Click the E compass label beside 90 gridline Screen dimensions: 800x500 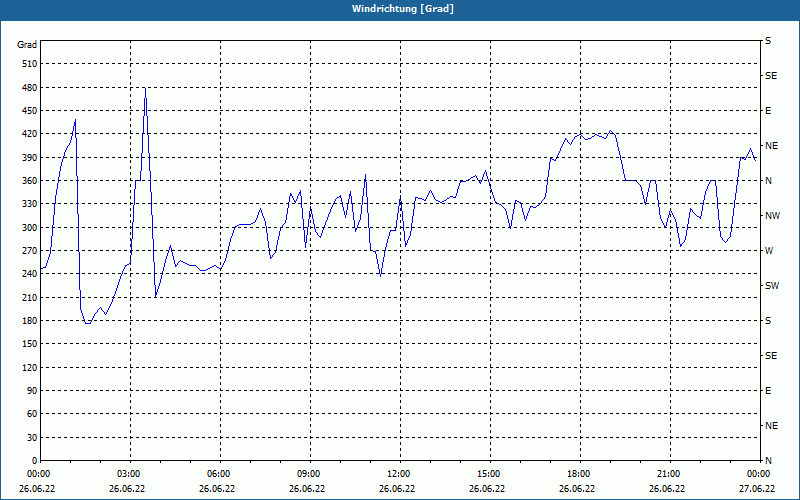click(768, 391)
